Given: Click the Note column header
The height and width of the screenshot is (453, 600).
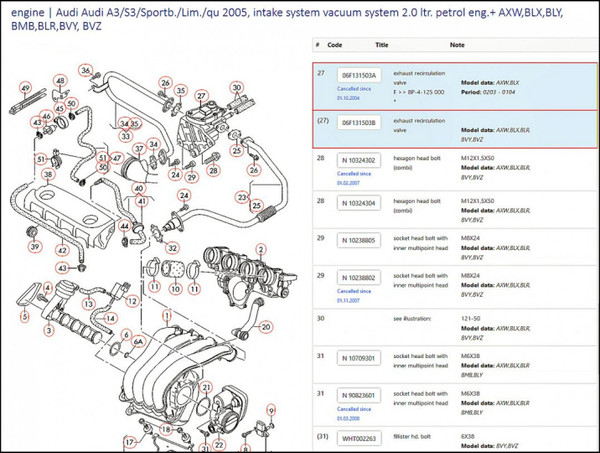Looking at the screenshot, I should point(458,45).
